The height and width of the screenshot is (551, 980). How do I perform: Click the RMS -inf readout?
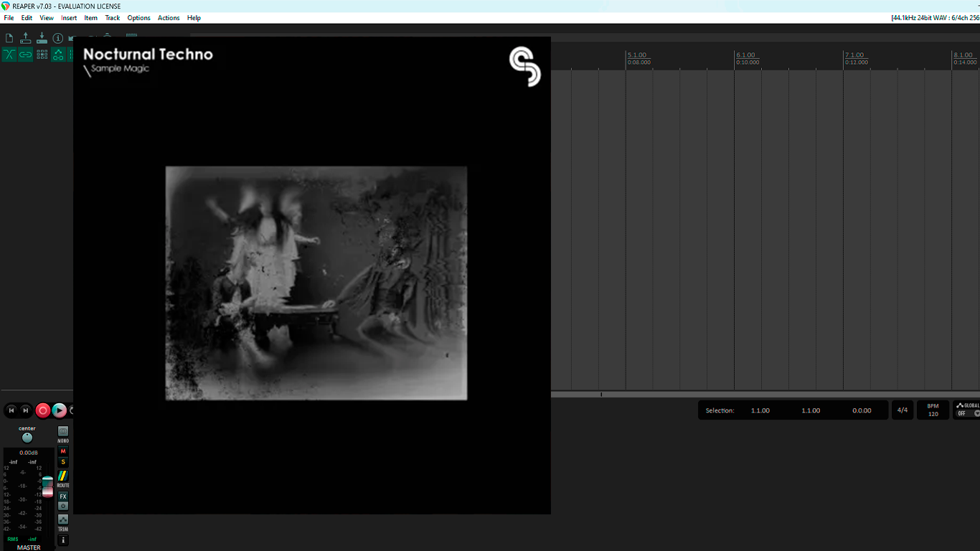[x=22, y=539]
